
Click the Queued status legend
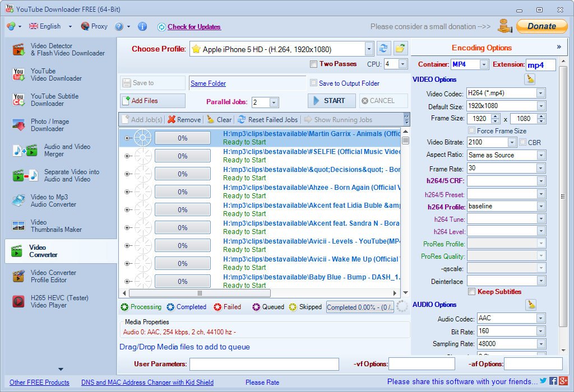[268, 307]
